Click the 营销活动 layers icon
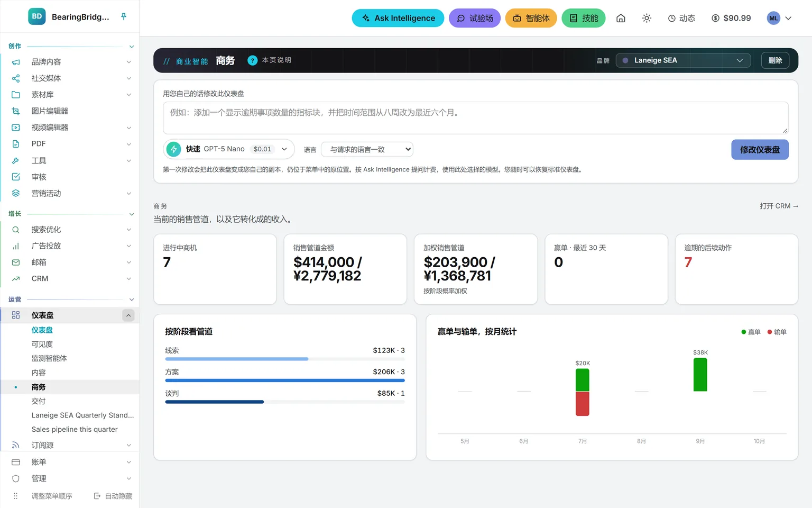The image size is (812, 508). [x=16, y=193]
